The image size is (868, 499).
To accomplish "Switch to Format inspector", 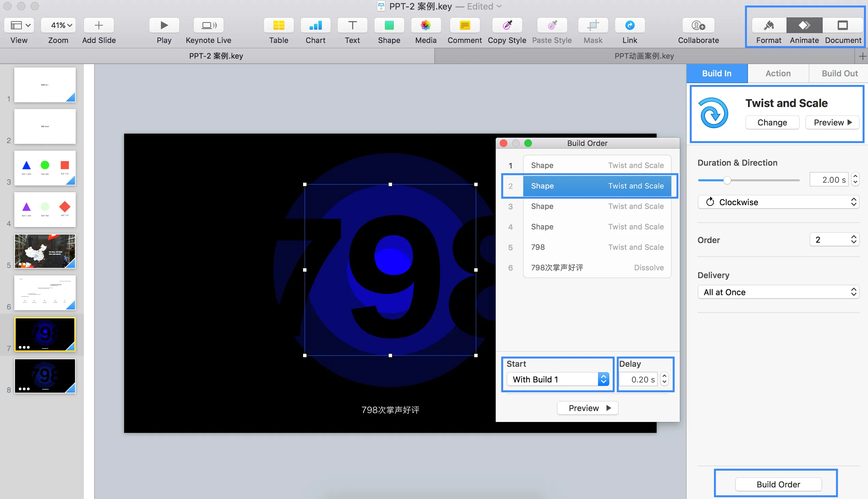I will point(768,25).
